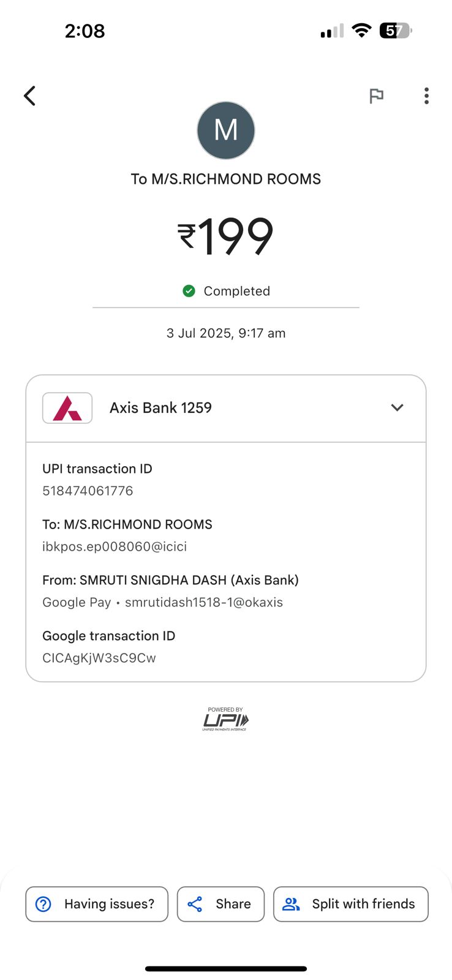
Task: Tap the Google transaction ID value
Action: point(99,658)
